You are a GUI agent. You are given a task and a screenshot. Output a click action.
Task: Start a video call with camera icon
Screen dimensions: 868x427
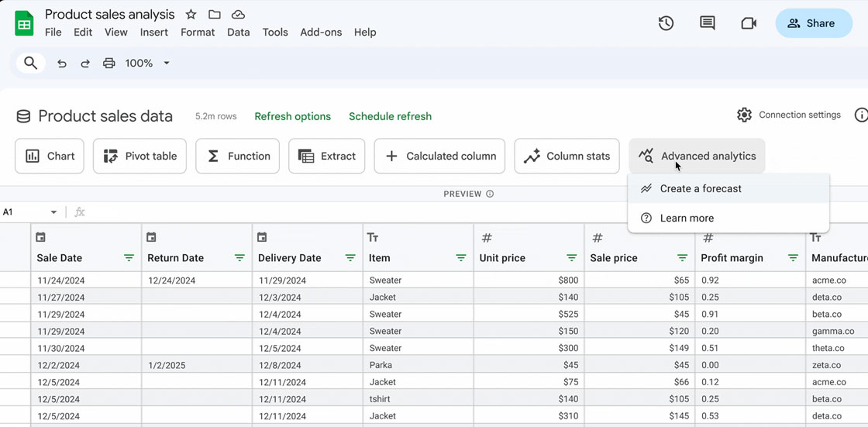(x=748, y=23)
